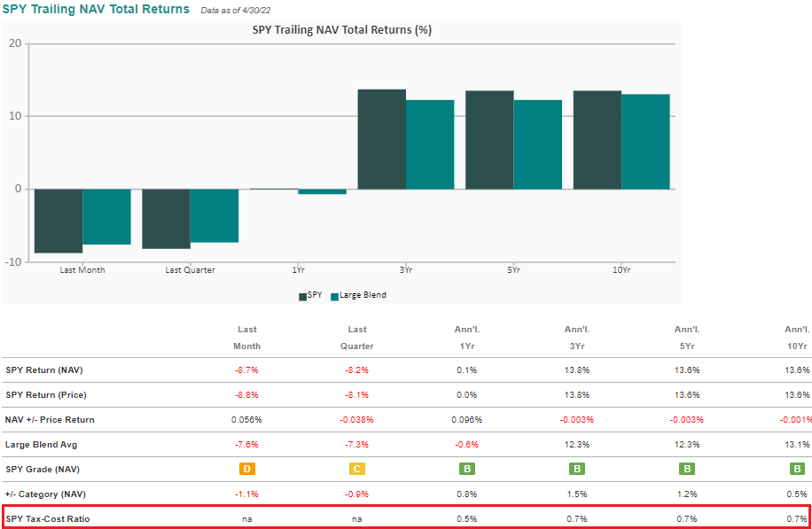812x529 pixels.
Task: Click the teal Large Blend bar for Last Month
Action: point(106,217)
